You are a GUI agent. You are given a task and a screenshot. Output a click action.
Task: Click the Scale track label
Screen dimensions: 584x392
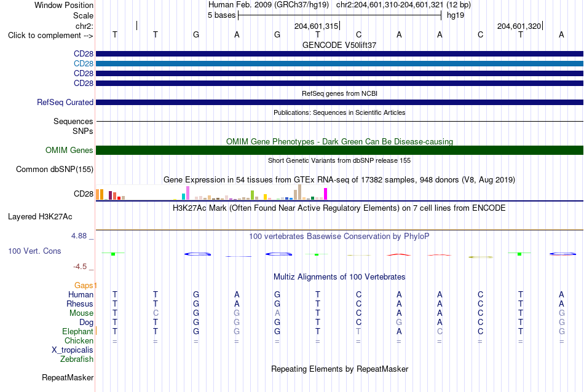[x=83, y=15]
